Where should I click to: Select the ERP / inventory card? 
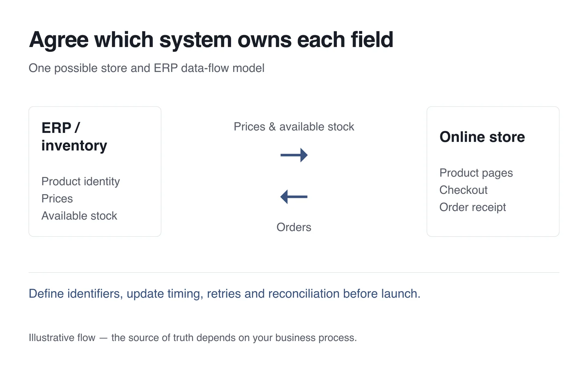[x=95, y=172]
